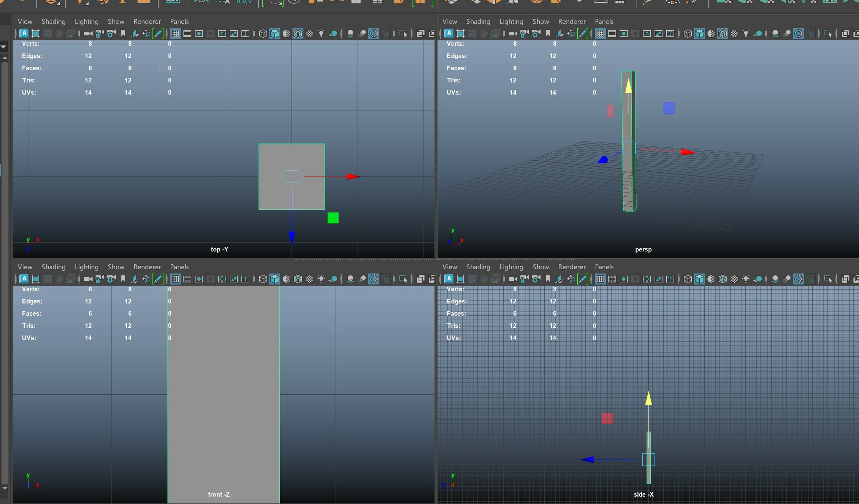Click the green plane handle in top view
The image size is (859, 504).
333,218
